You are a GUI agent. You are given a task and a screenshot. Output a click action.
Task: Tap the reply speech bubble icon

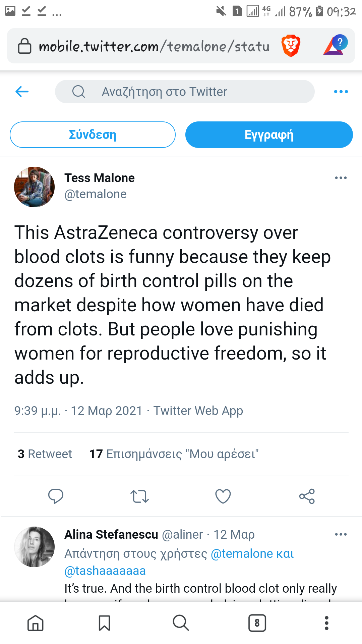(56, 496)
